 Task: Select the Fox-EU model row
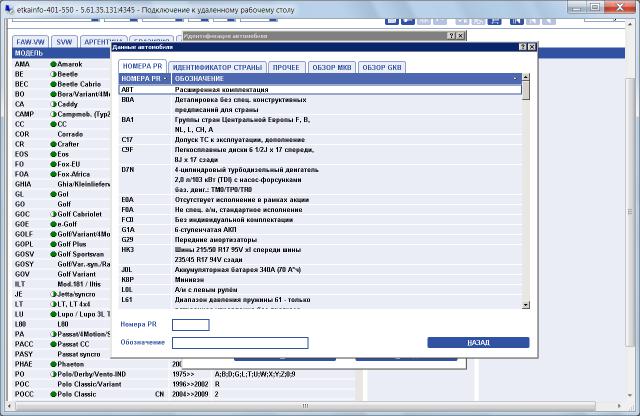point(61,164)
